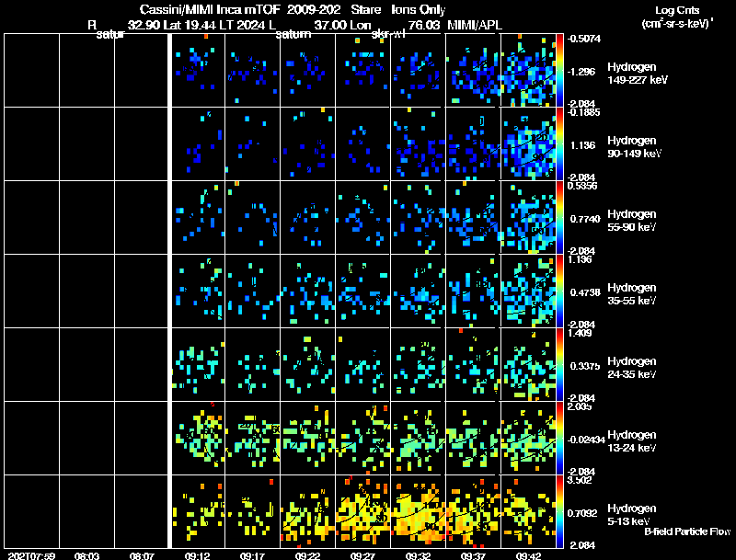Click the '0.4738' color scale value
Screen dimensions: 736x560
pyautogui.click(x=585, y=292)
